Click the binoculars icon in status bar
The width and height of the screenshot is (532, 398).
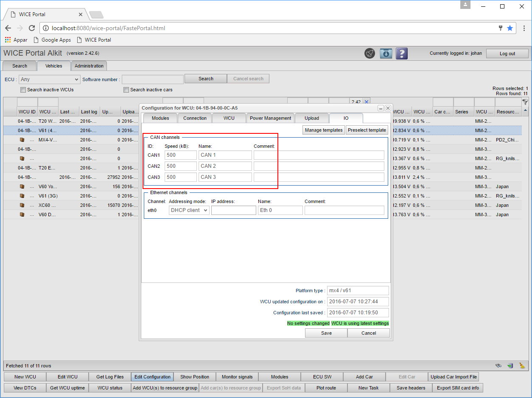pyautogui.click(x=498, y=366)
